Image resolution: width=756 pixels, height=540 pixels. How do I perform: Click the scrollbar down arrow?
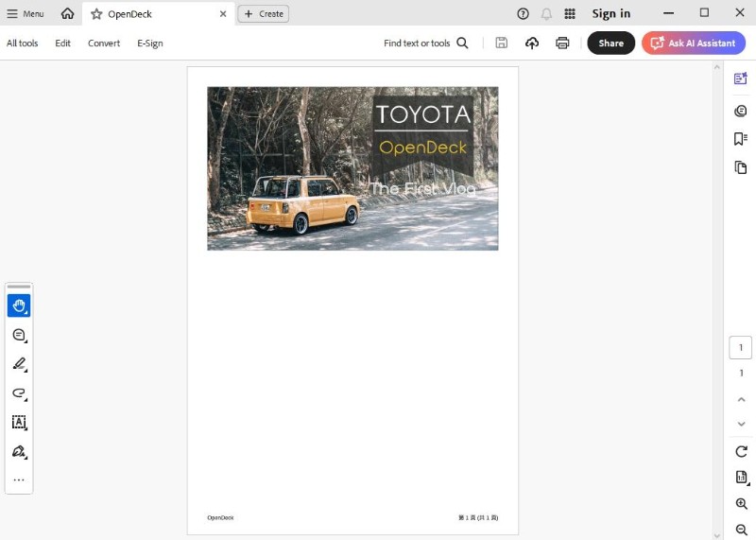tap(716, 535)
